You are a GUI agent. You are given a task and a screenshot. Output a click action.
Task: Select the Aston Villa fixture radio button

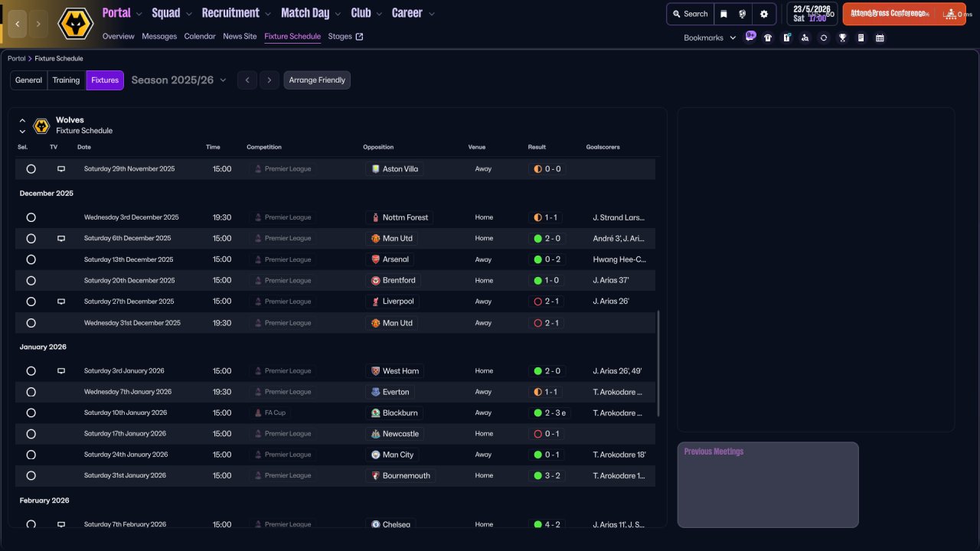31,169
